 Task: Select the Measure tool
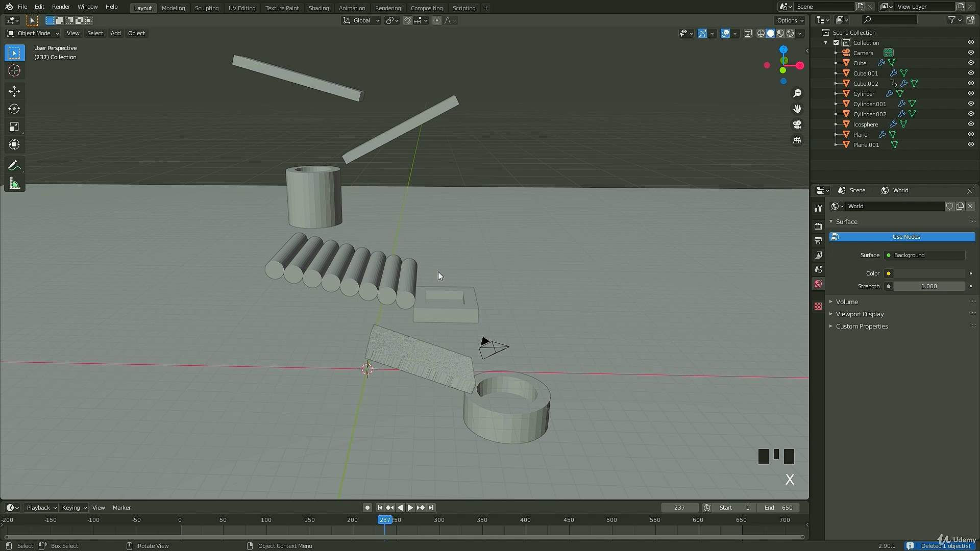pos(14,184)
